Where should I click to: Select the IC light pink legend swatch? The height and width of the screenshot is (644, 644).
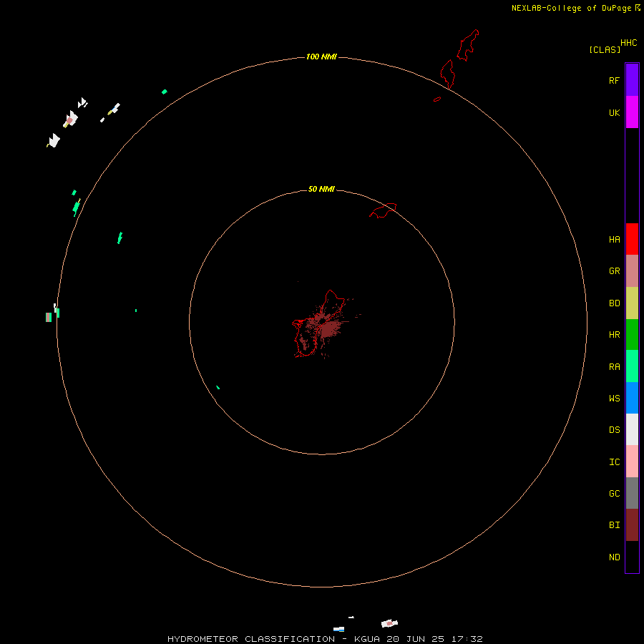pyautogui.click(x=632, y=462)
